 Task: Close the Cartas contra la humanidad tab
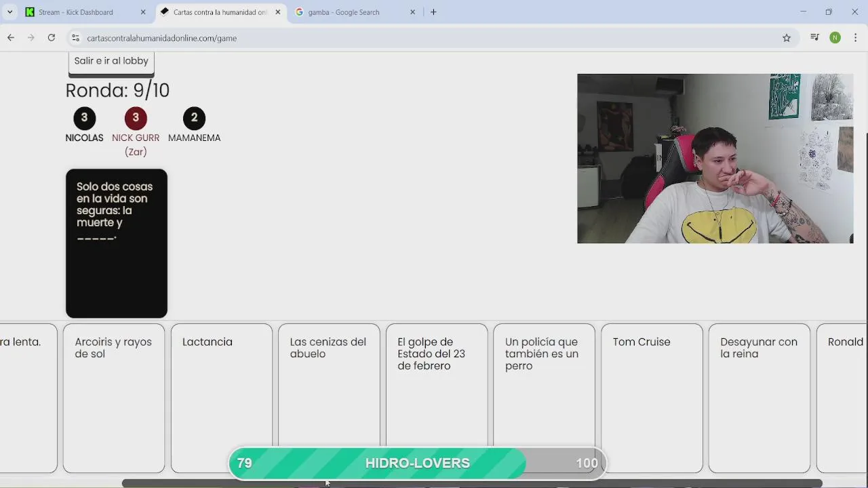(x=277, y=12)
